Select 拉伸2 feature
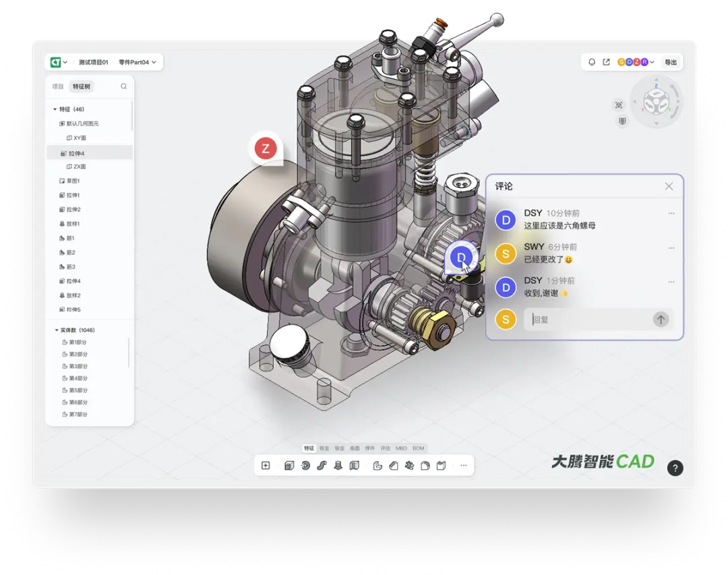The image size is (728, 575). tap(69, 210)
